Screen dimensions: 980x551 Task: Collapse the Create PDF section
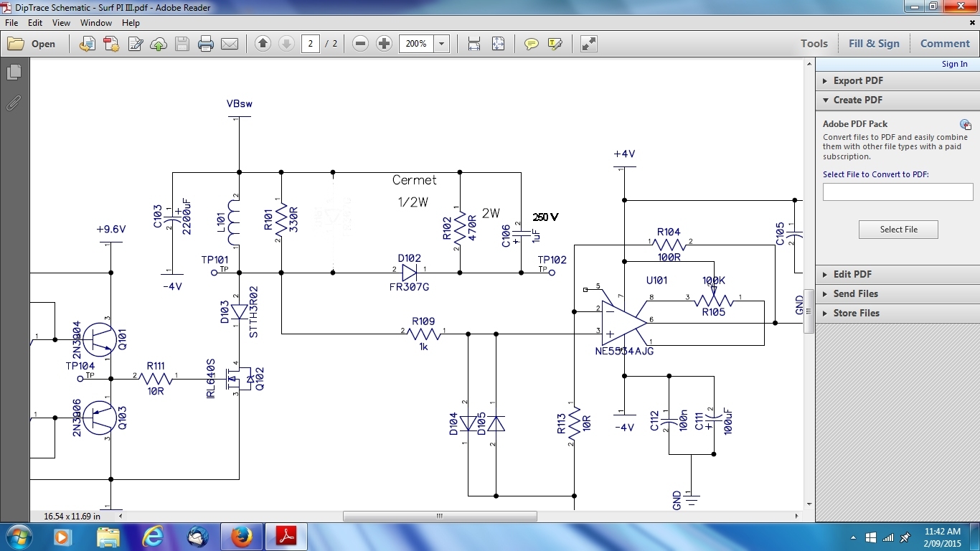point(858,100)
